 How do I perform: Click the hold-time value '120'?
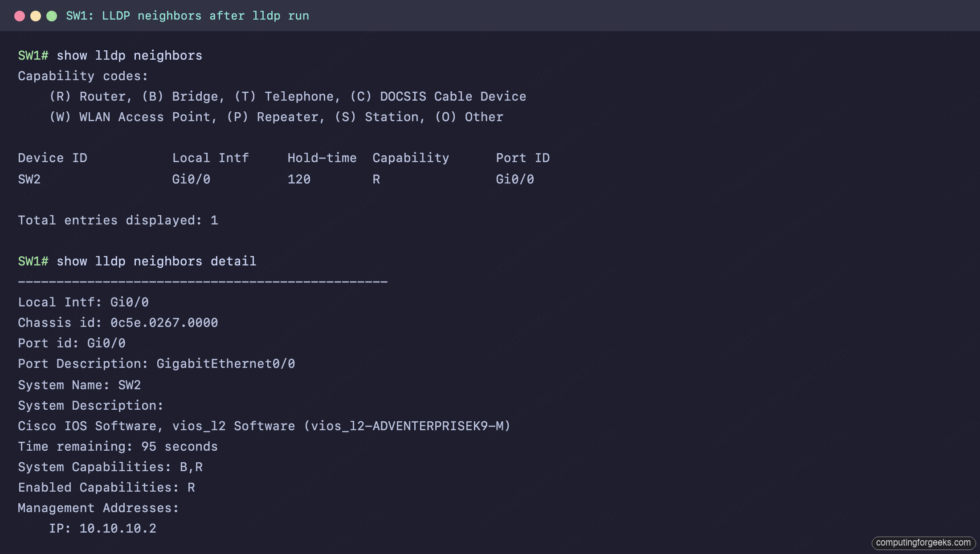pos(299,179)
